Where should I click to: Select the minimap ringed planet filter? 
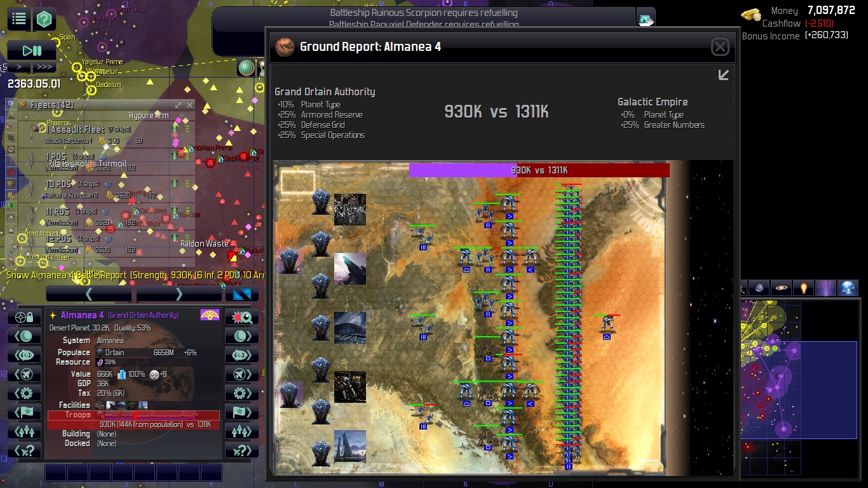point(781,288)
